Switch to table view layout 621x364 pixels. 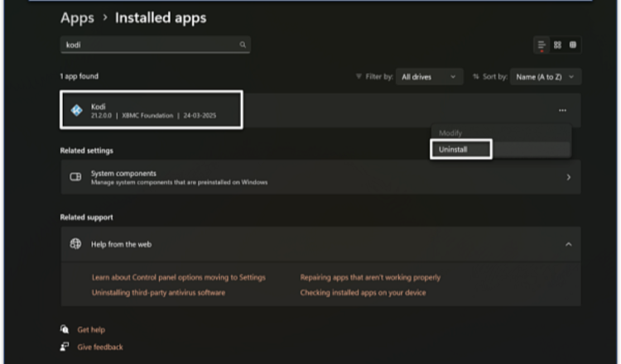coord(573,45)
